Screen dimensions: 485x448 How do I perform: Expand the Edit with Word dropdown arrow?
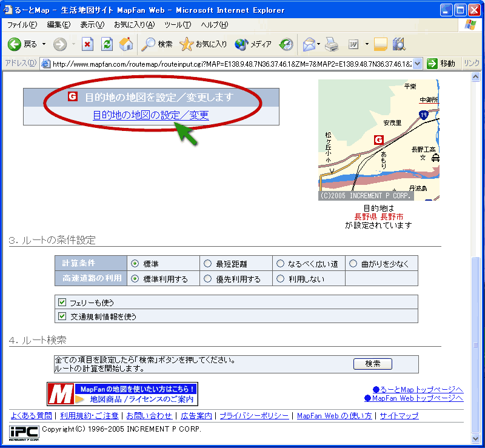click(367, 44)
